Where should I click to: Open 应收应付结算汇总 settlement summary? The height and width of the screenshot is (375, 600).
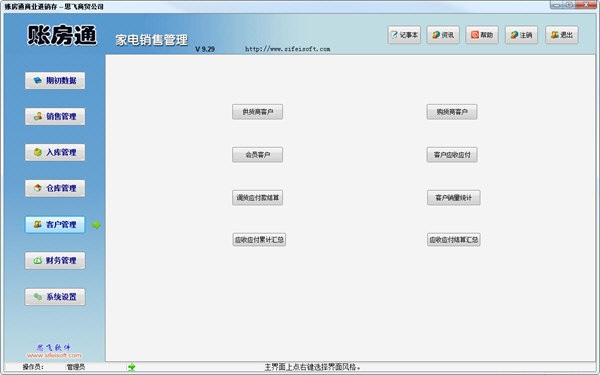click(x=453, y=240)
